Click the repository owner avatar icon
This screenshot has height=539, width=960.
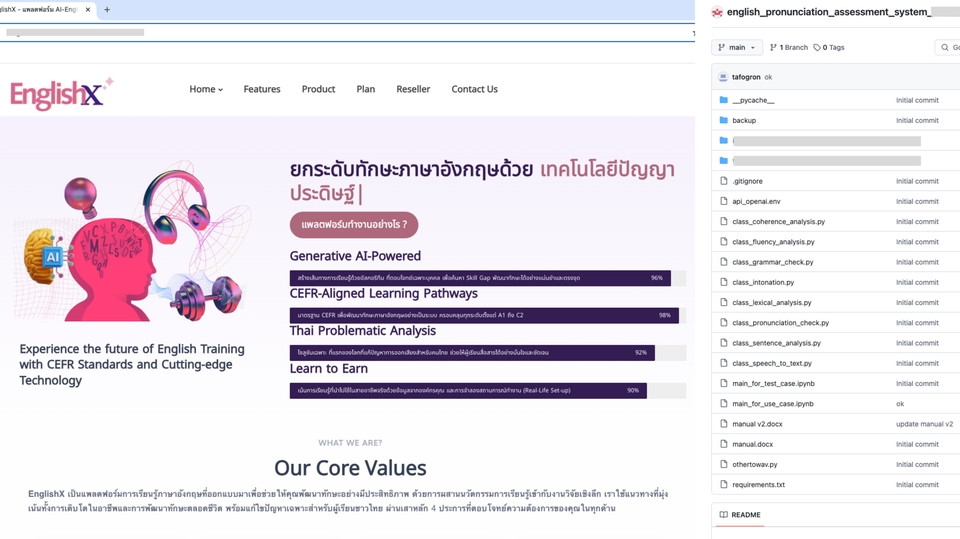tap(717, 12)
